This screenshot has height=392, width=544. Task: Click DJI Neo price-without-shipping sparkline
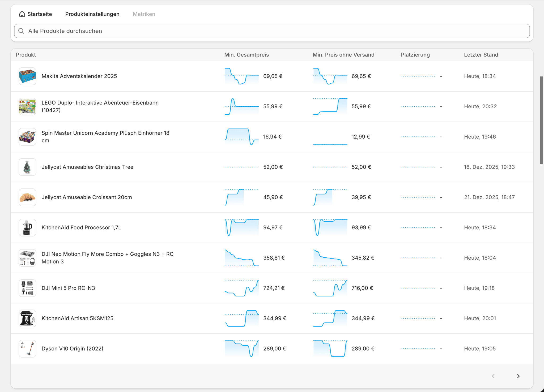coord(330,258)
